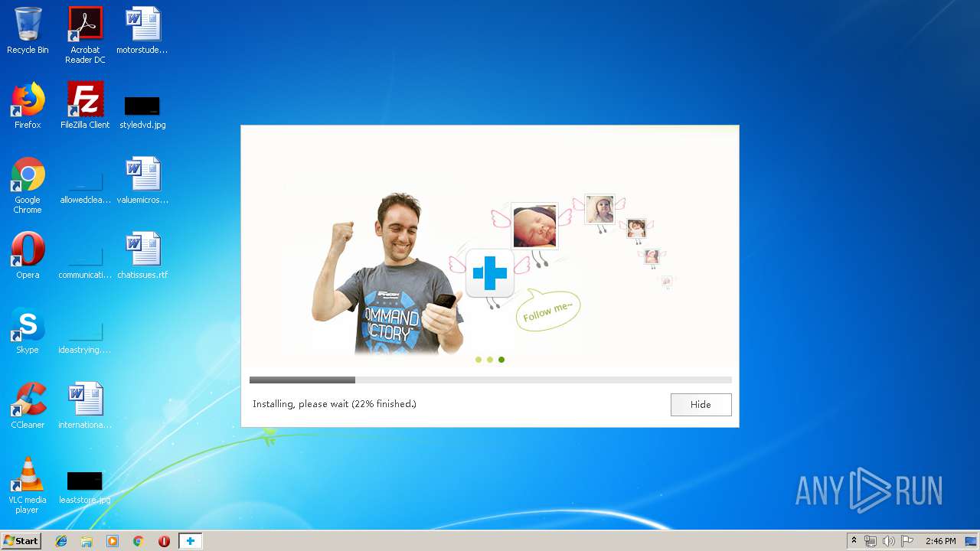Viewport: 980px width, 551px height.
Task: Open the volume speaker tray icon
Action: (x=888, y=541)
